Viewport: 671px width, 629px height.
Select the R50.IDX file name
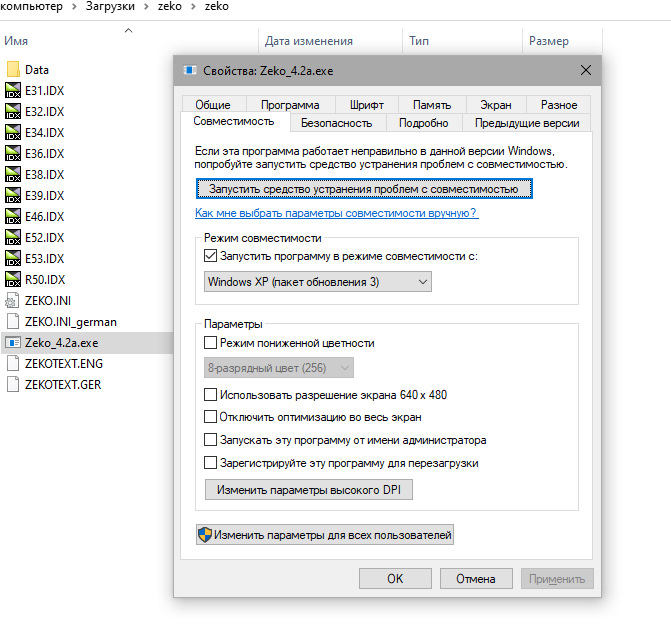click(45, 279)
